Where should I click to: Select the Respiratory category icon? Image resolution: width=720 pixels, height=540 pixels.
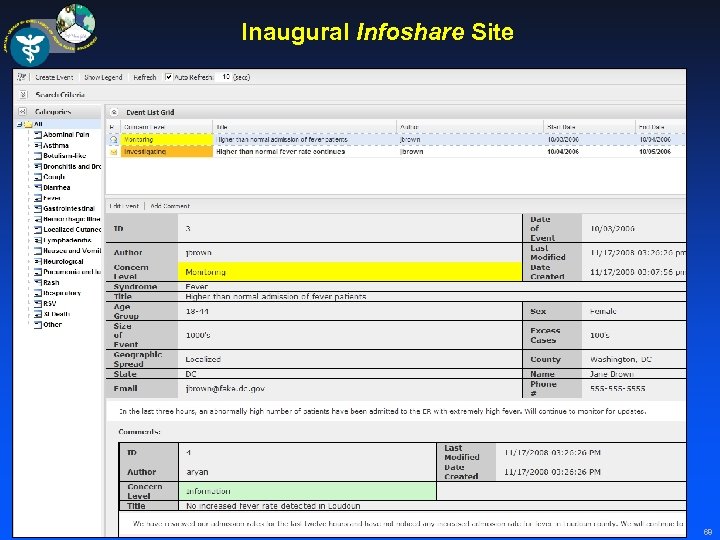coord(38,293)
